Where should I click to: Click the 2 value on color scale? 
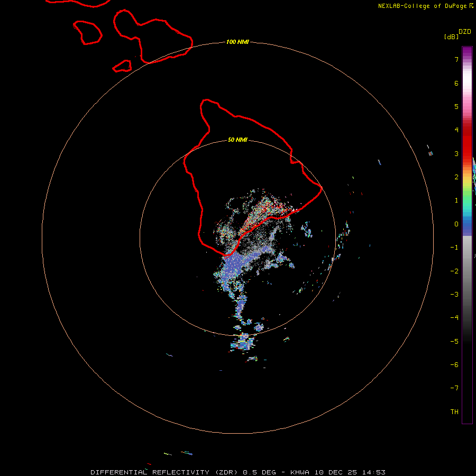click(x=456, y=177)
